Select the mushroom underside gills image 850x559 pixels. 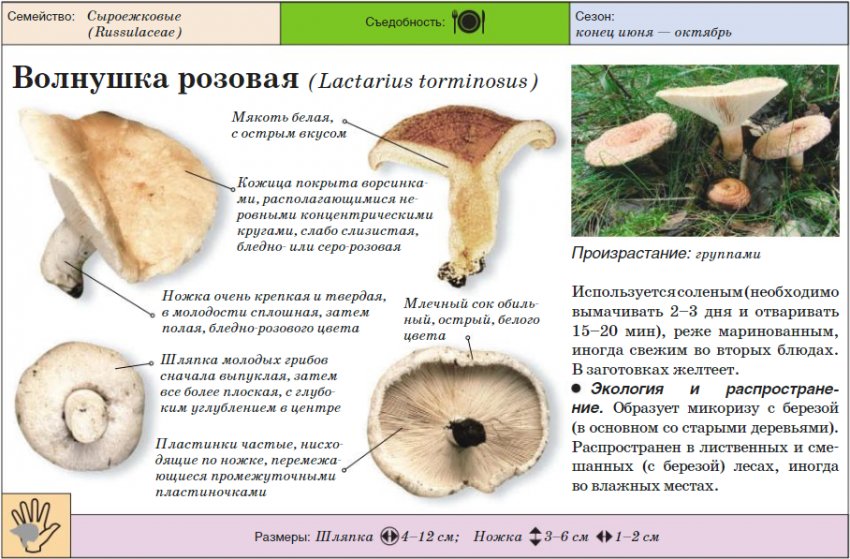[459, 422]
